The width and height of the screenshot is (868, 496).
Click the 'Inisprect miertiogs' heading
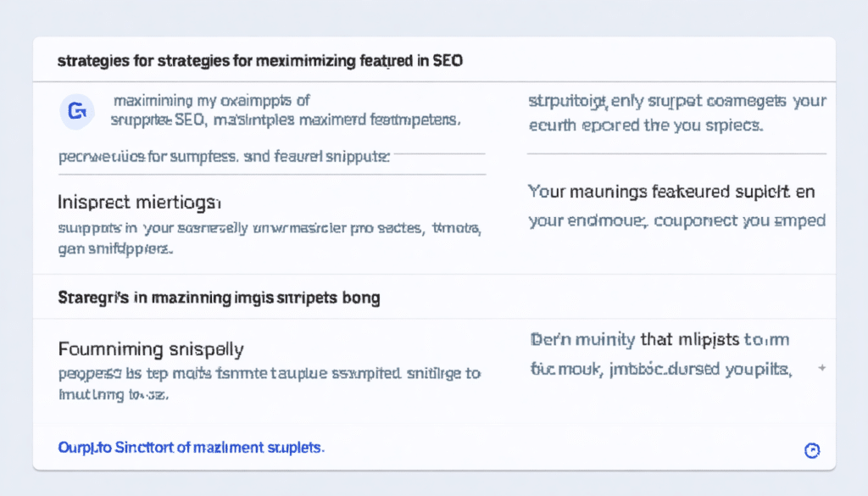(x=140, y=203)
